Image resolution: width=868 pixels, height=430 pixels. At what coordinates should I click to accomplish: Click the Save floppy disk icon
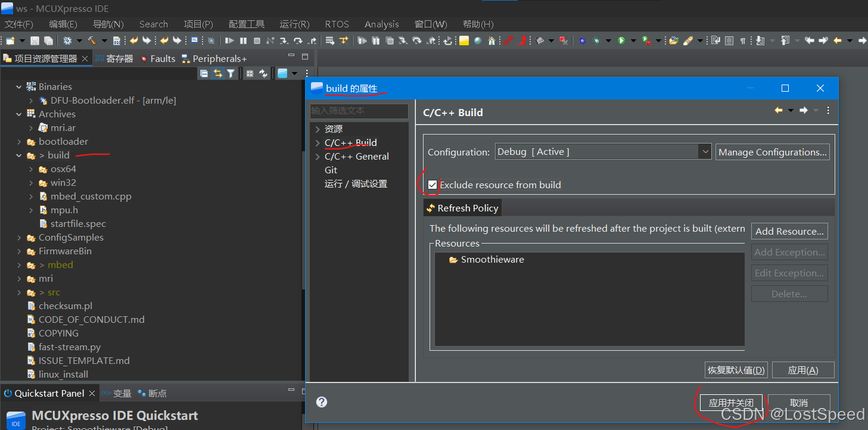pos(35,40)
